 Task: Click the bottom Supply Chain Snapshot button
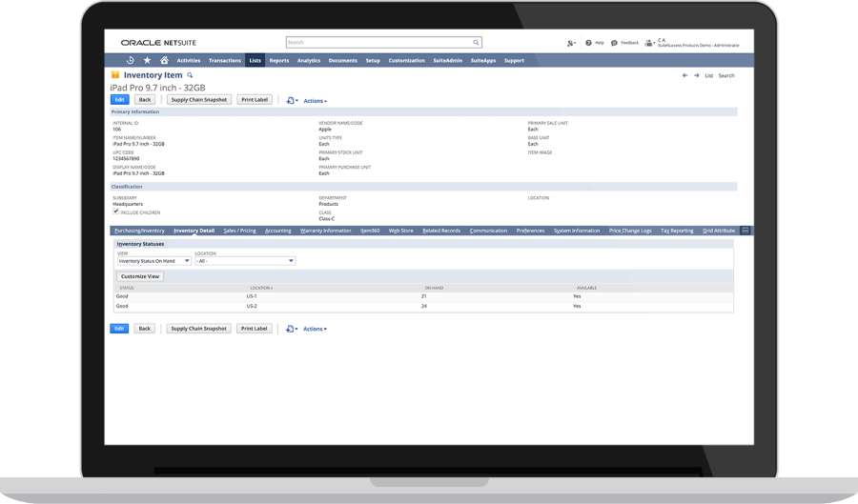pyautogui.click(x=198, y=329)
